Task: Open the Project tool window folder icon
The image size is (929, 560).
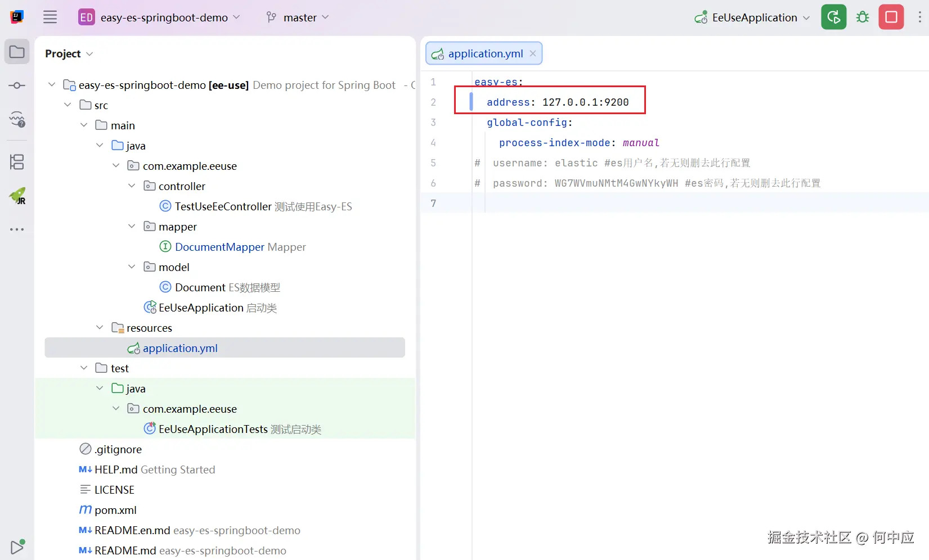Action: click(x=17, y=52)
